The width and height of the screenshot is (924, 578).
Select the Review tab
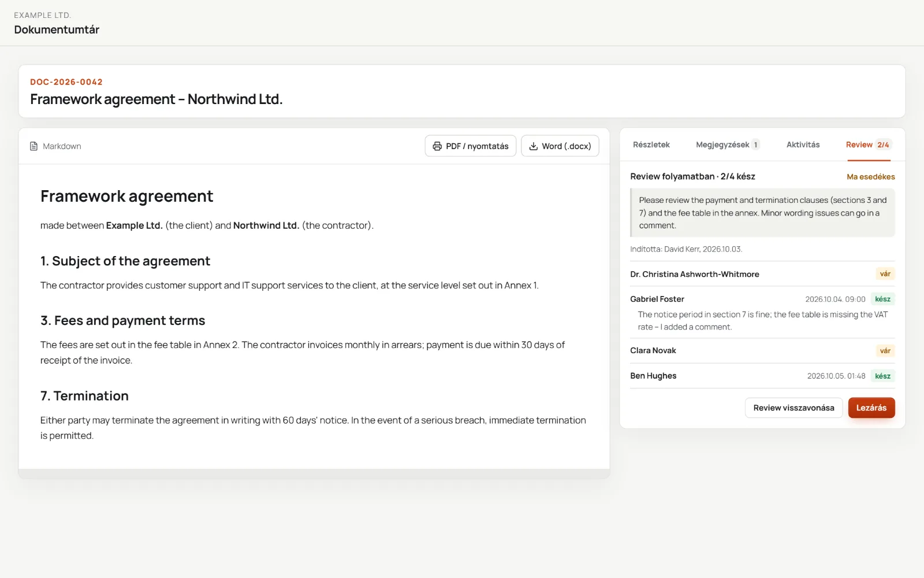coord(868,144)
